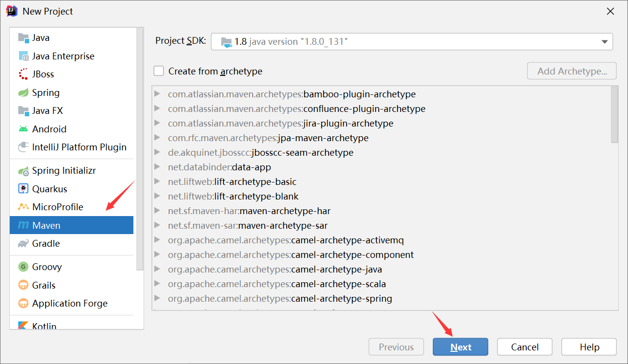Choose Quarkus project type
Viewport: 628px width, 364px height.
coord(72,189)
